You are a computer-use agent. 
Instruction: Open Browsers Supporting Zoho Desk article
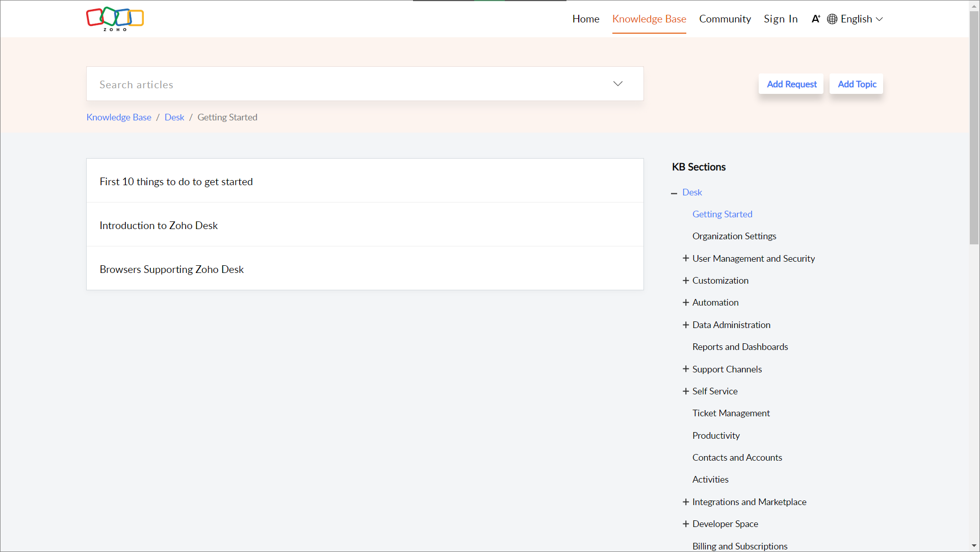tap(365, 269)
